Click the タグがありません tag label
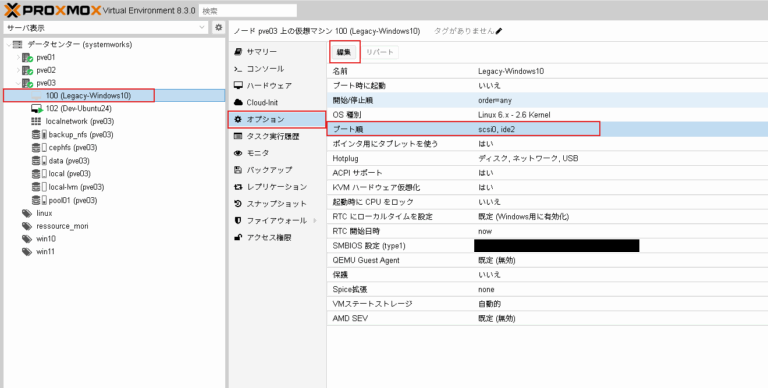The height and width of the screenshot is (388, 768). tap(464, 31)
